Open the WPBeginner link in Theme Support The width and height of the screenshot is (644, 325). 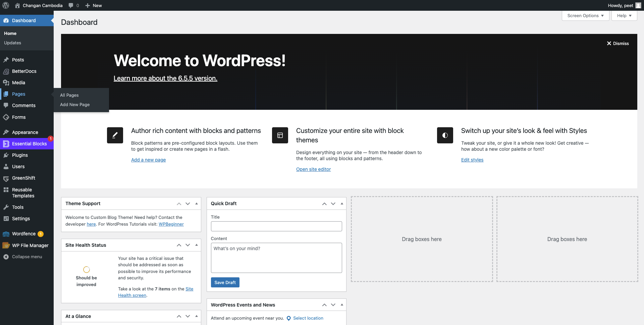pyautogui.click(x=171, y=224)
